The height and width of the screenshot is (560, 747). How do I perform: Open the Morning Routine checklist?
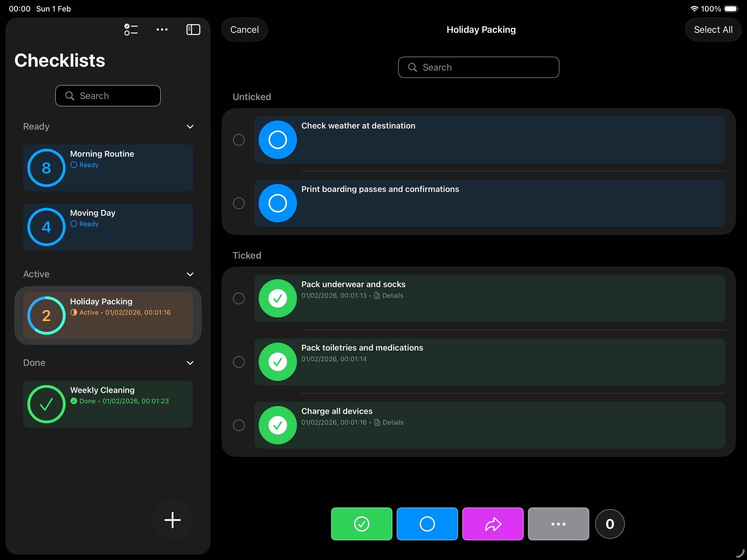click(x=108, y=168)
